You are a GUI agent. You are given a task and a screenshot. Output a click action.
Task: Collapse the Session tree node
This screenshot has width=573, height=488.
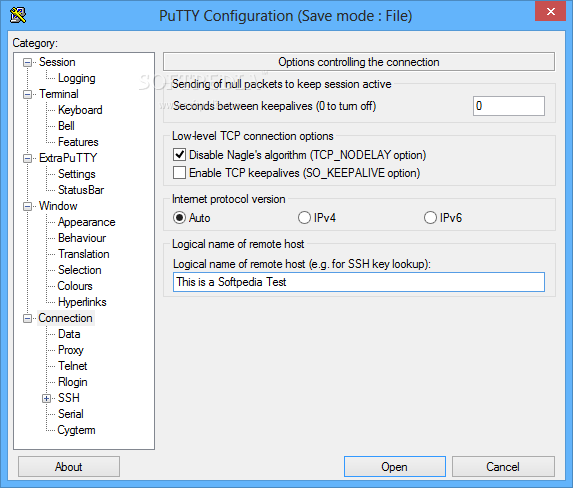click(27, 63)
